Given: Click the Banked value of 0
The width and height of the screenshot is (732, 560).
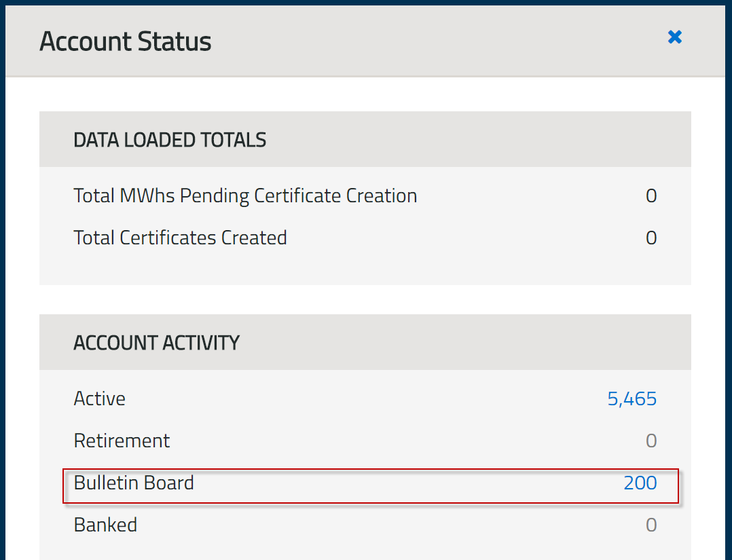Looking at the screenshot, I should 651,525.
